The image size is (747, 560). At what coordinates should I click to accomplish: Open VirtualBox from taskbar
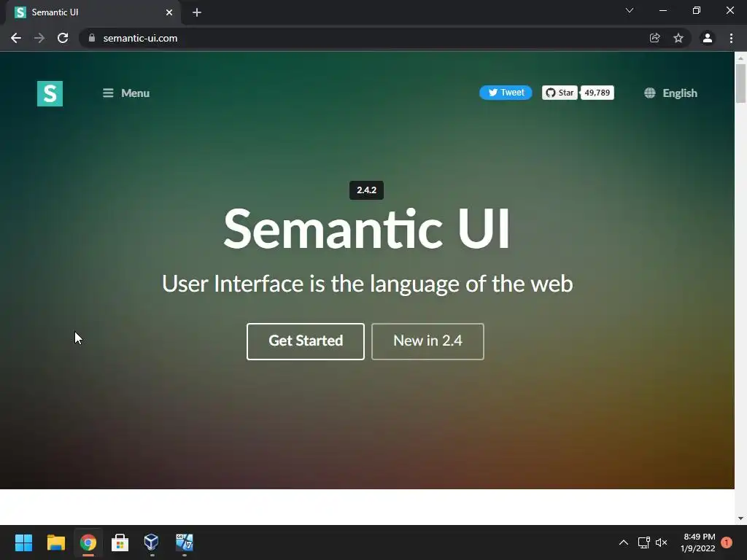click(152, 542)
